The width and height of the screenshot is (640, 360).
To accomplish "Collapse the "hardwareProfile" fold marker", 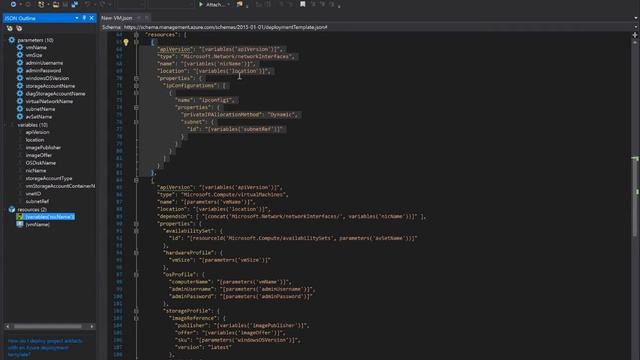I will point(136,253).
